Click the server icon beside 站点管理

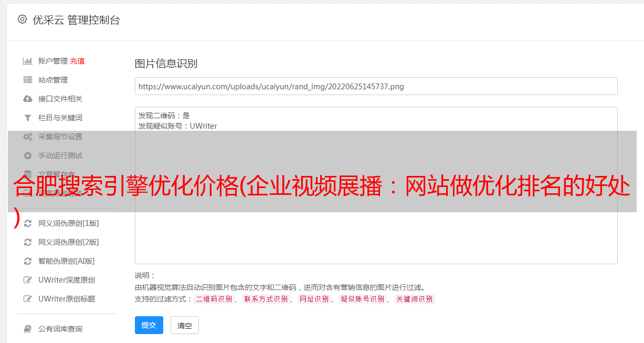(28, 80)
